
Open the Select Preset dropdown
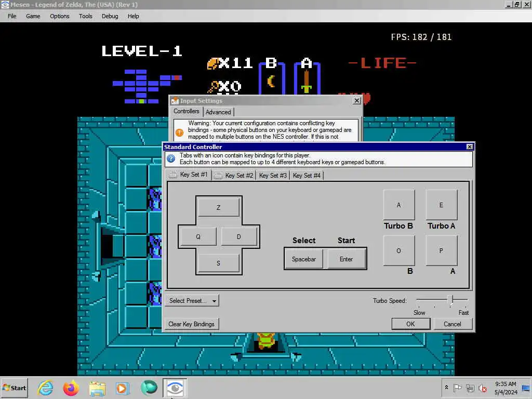coord(192,301)
